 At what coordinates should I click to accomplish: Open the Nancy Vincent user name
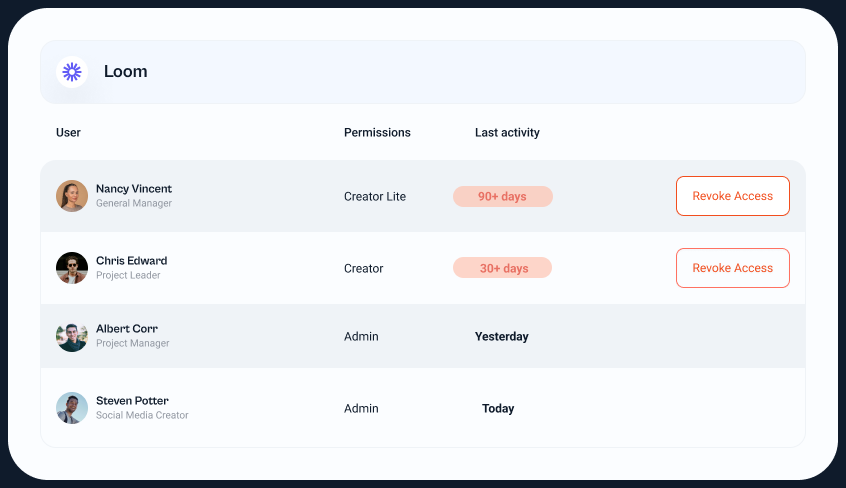pos(134,189)
